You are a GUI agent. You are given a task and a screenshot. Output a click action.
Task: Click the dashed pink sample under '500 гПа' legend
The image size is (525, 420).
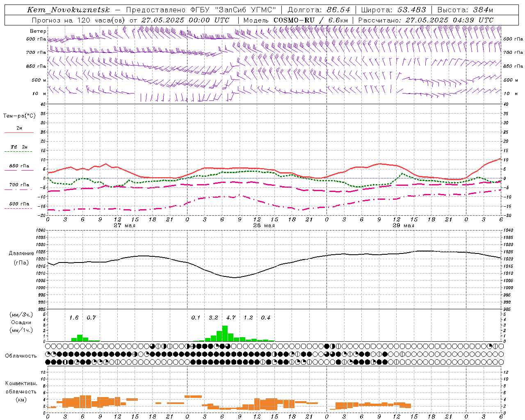(18, 209)
